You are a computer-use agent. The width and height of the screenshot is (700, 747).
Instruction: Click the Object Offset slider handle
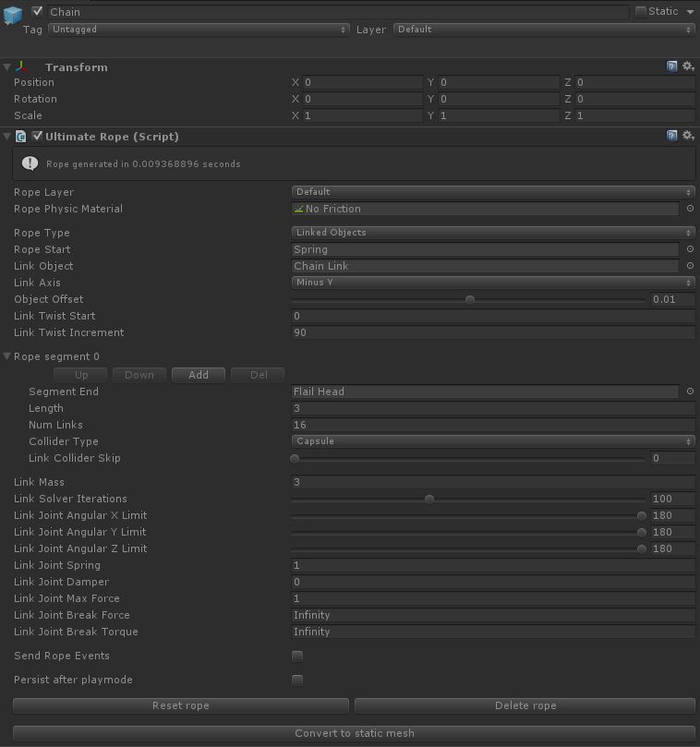point(470,300)
